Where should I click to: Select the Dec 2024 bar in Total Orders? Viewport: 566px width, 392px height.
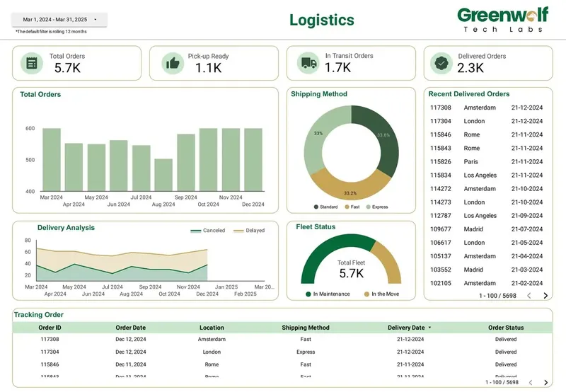(x=253, y=159)
